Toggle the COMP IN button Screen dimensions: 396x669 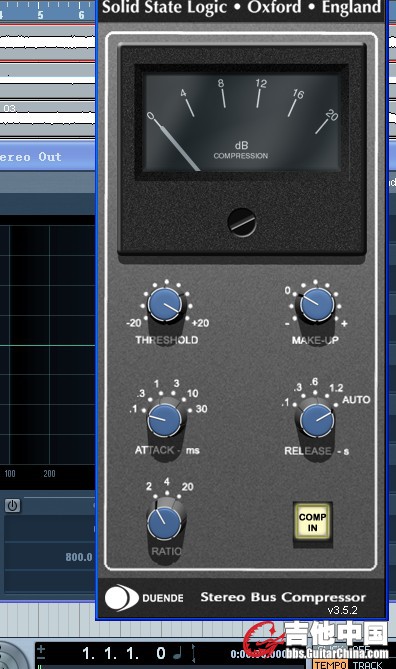pos(312,522)
